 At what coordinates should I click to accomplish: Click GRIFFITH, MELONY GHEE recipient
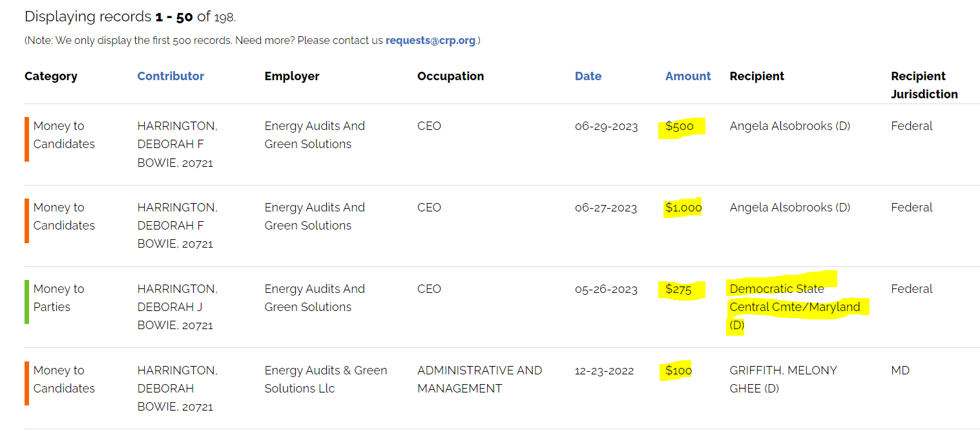783,379
